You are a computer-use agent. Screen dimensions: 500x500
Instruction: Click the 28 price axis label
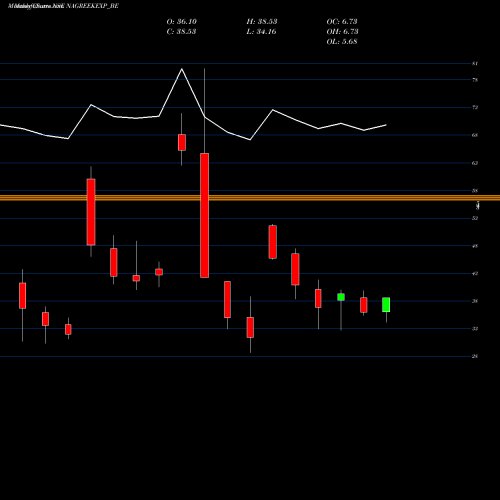(475, 356)
